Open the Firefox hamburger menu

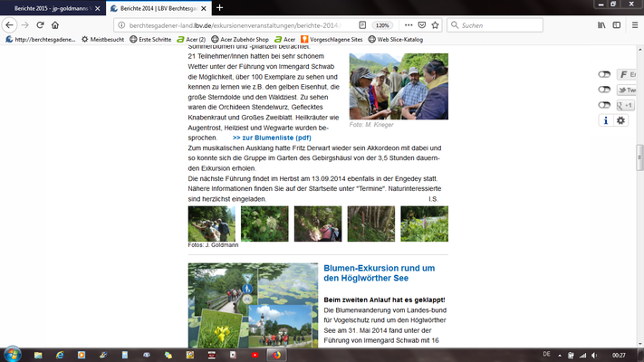point(635,25)
